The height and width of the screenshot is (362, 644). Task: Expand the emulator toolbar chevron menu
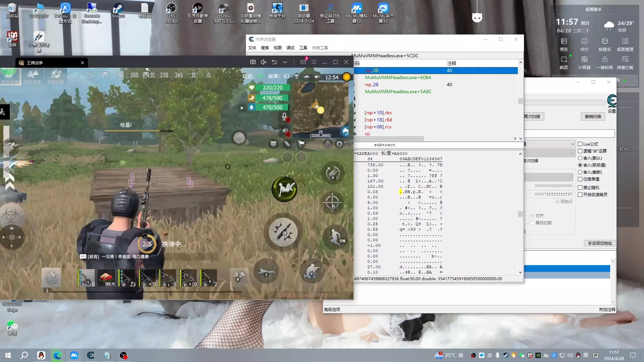coord(285,62)
